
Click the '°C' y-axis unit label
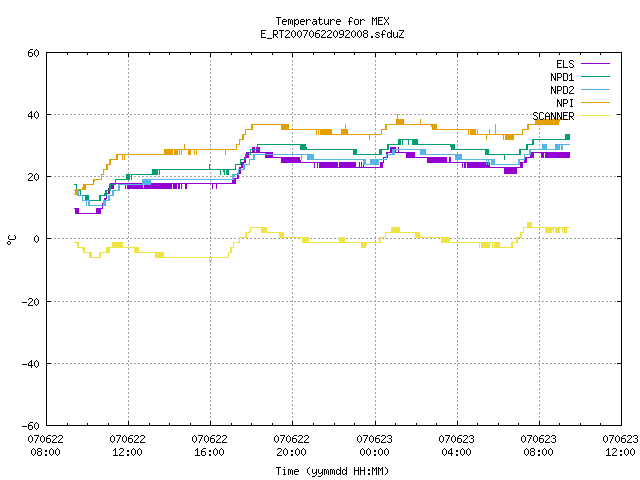11,240
